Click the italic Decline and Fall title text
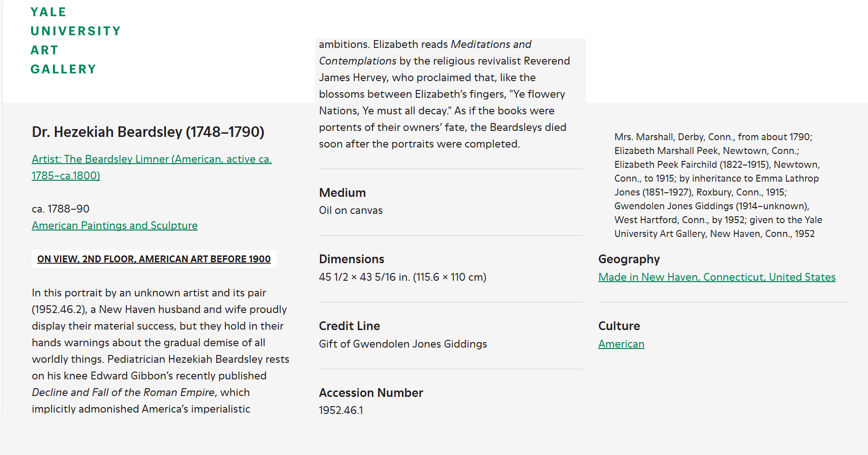868x455 pixels. point(123,392)
